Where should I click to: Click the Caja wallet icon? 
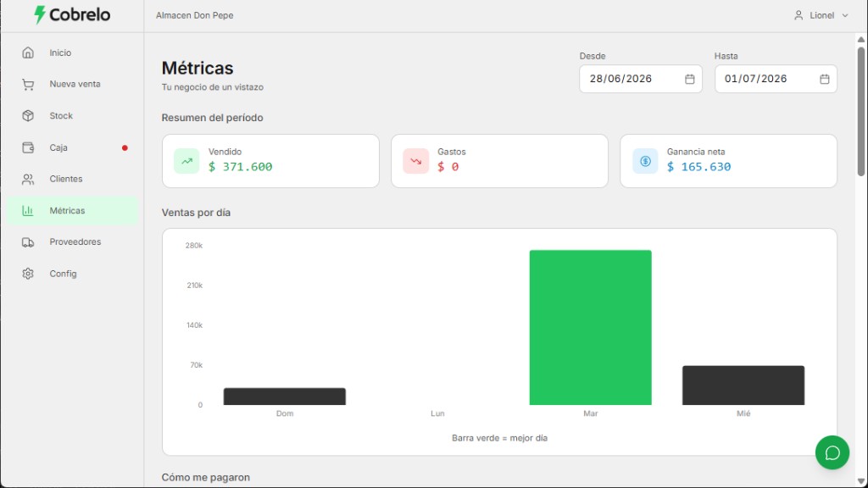[x=28, y=147]
